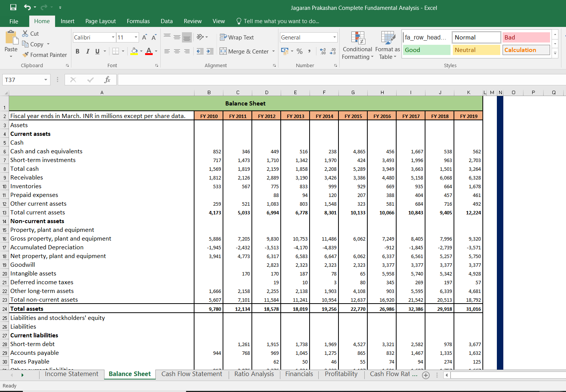Apply the Bad cell style

click(x=526, y=37)
